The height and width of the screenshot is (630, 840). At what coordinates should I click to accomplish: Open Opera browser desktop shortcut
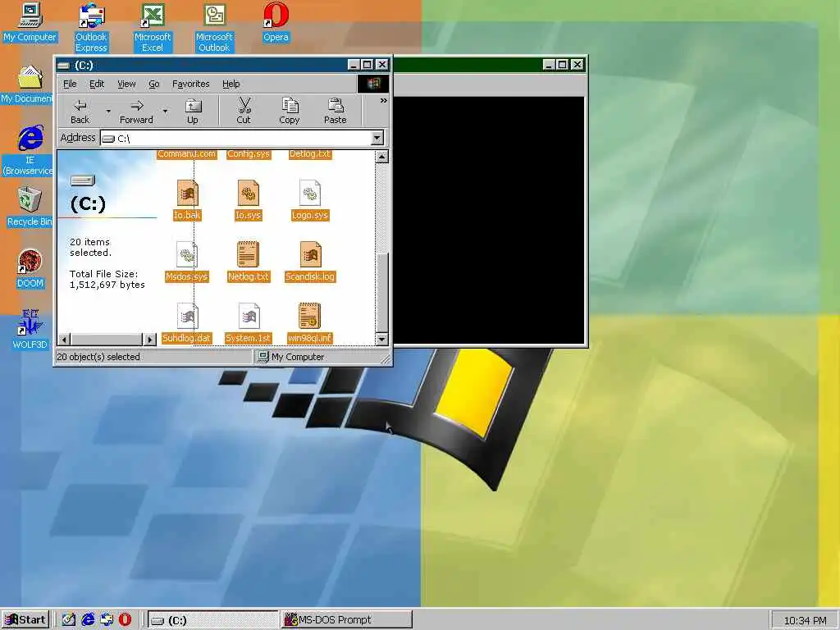(276, 22)
